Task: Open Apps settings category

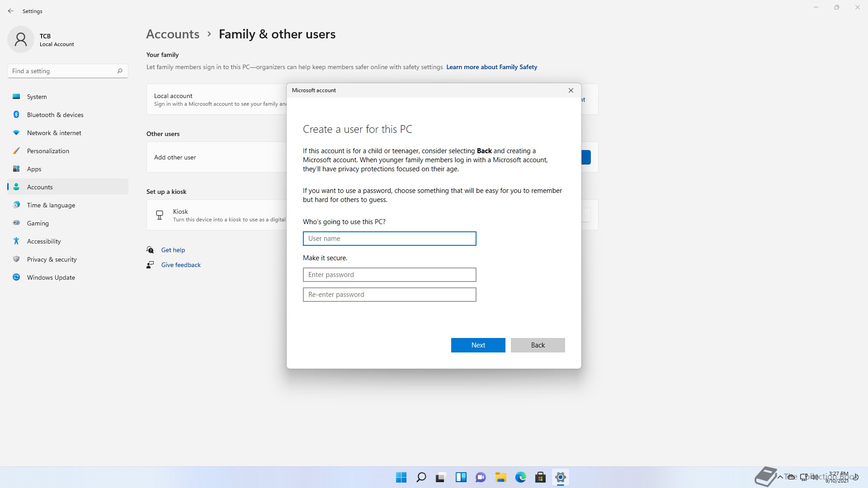Action: (x=68, y=169)
